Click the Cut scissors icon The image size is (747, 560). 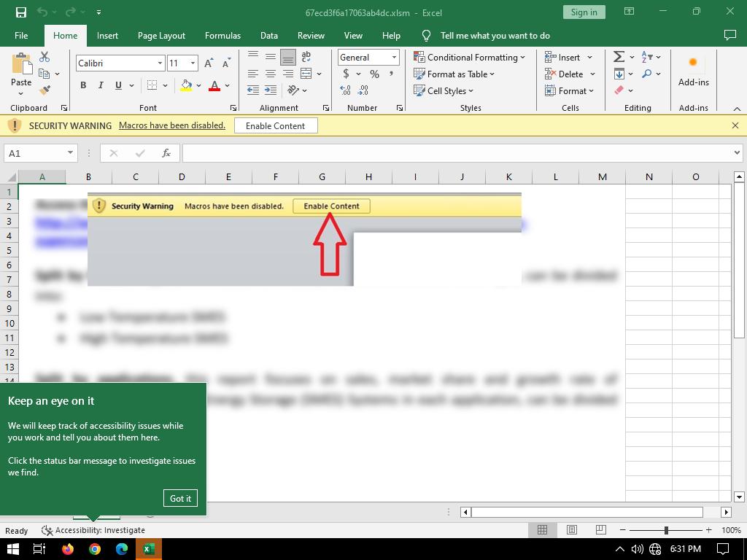click(x=44, y=57)
